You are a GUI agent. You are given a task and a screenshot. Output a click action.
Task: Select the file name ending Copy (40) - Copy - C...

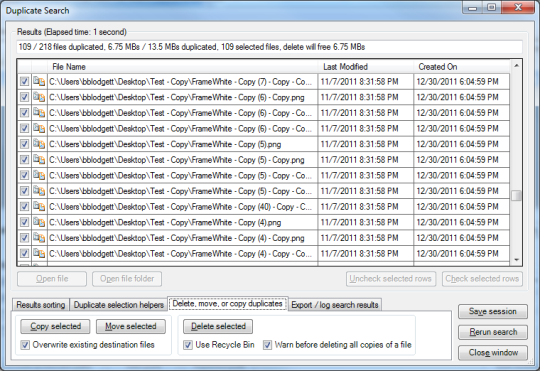[180, 207]
